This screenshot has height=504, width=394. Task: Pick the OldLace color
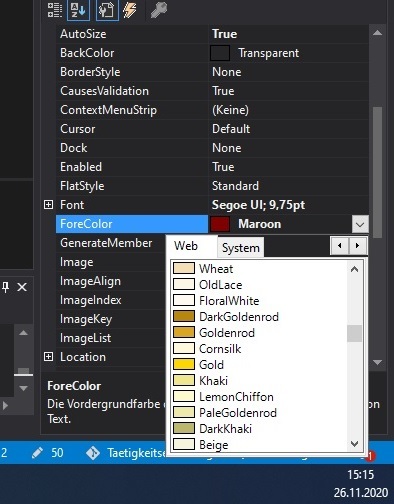point(259,285)
